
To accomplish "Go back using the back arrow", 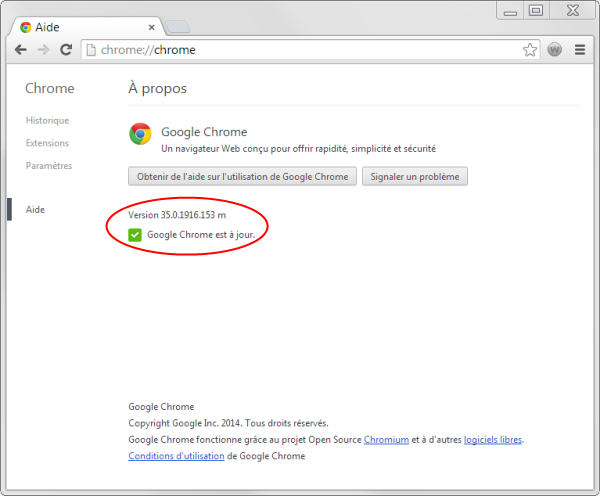I will 21,50.
